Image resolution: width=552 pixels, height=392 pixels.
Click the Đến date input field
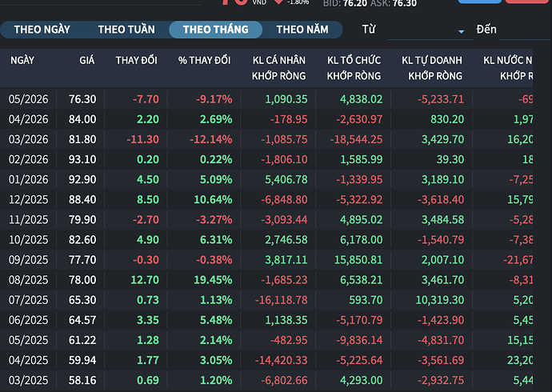coord(525,30)
